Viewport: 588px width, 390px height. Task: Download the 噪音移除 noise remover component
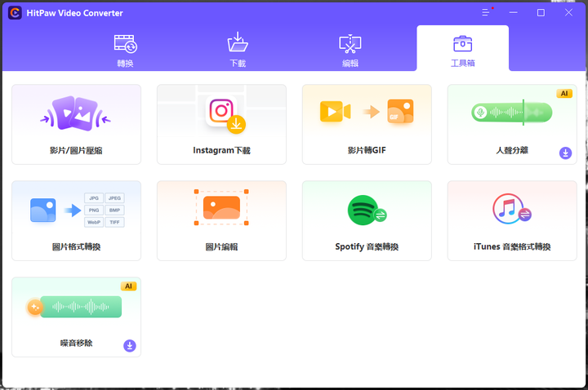130,345
